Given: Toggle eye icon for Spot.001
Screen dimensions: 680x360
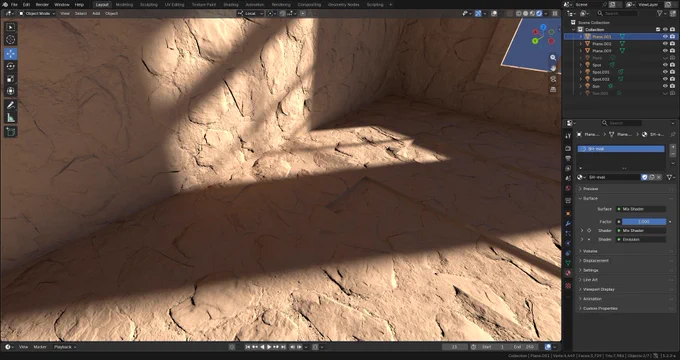Looking at the screenshot, I should tap(665, 72).
